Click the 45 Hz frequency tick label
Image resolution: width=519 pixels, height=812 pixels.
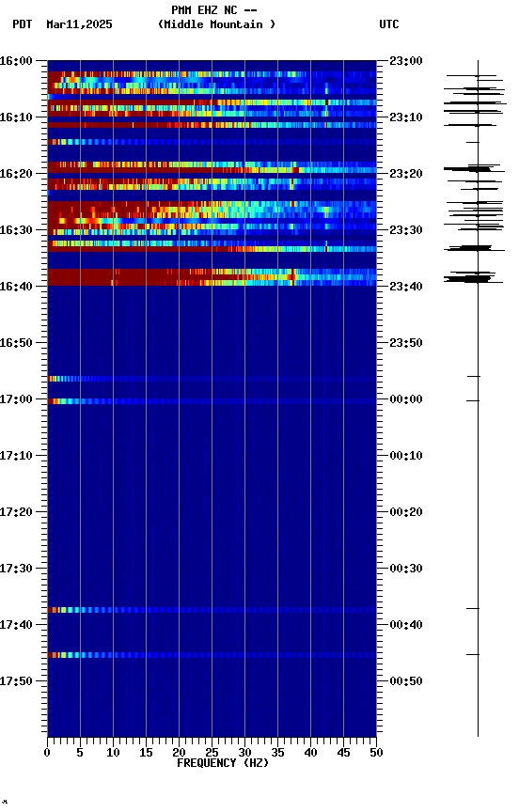[343, 753]
